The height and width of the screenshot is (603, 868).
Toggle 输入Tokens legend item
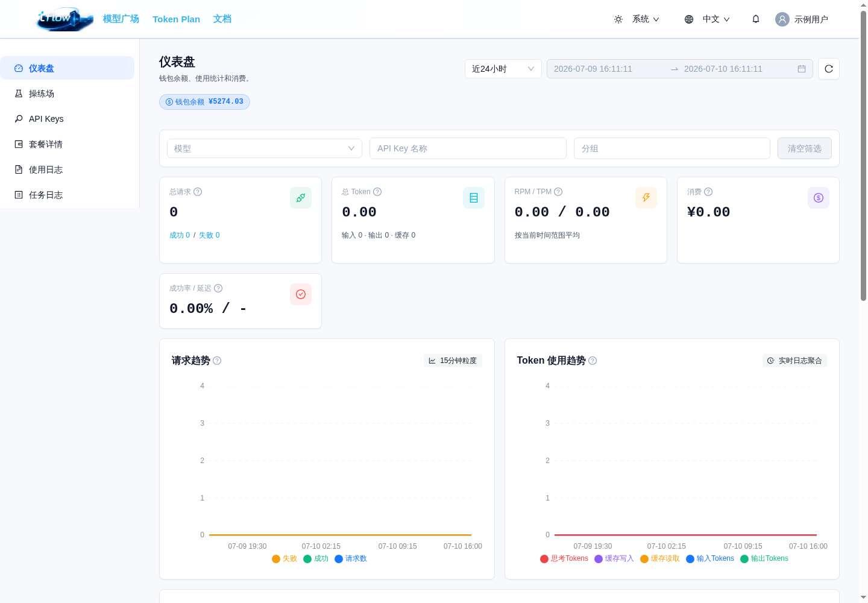click(x=710, y=559)
